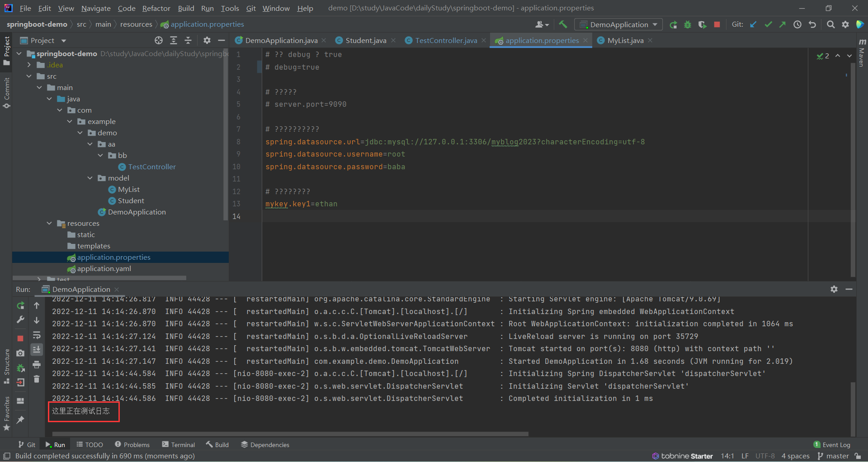Toggle soft-wrap in Run console
The width and height of the screenshot is (868, 462).
[37, 335]
